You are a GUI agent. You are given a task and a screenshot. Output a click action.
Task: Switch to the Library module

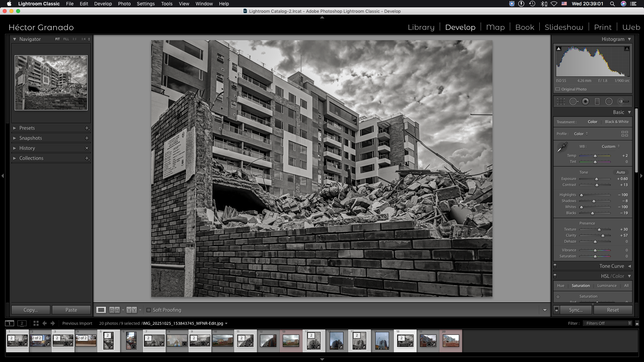421,27
